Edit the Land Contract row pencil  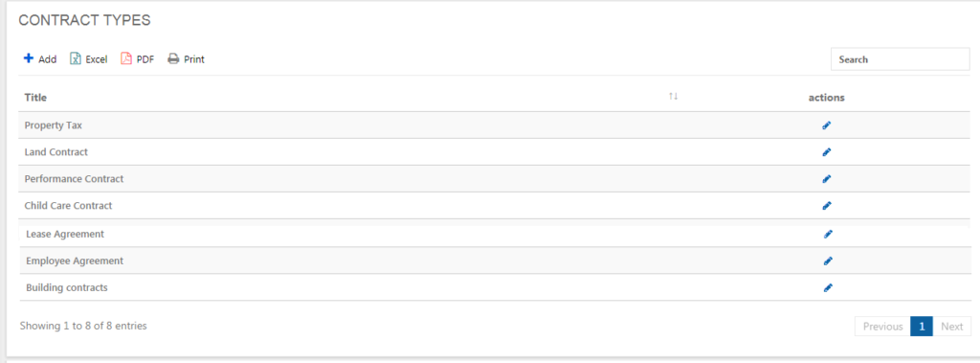coord(826,152)
